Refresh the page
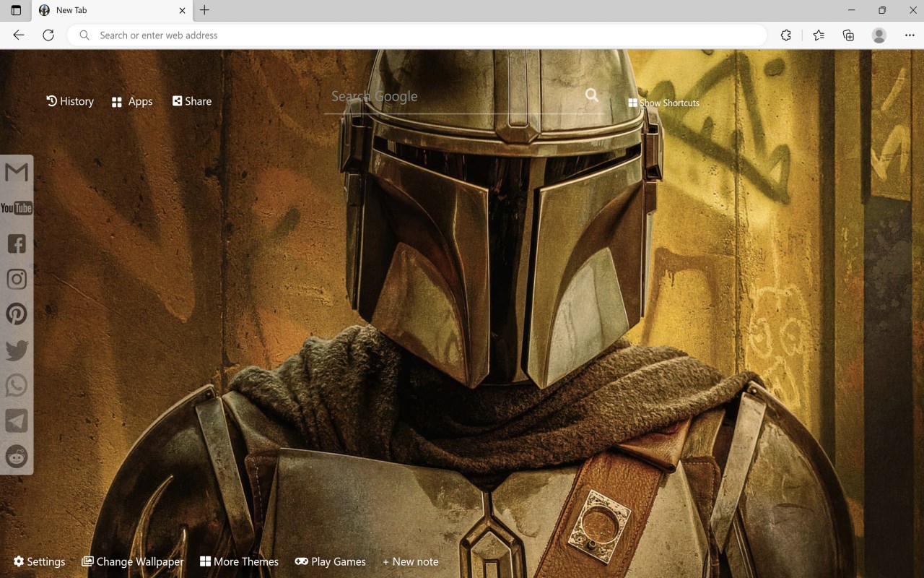 48,35
